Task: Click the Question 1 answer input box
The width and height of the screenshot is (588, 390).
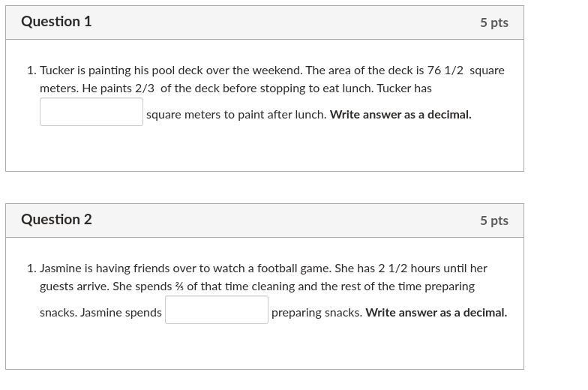Action: [91, 112]
